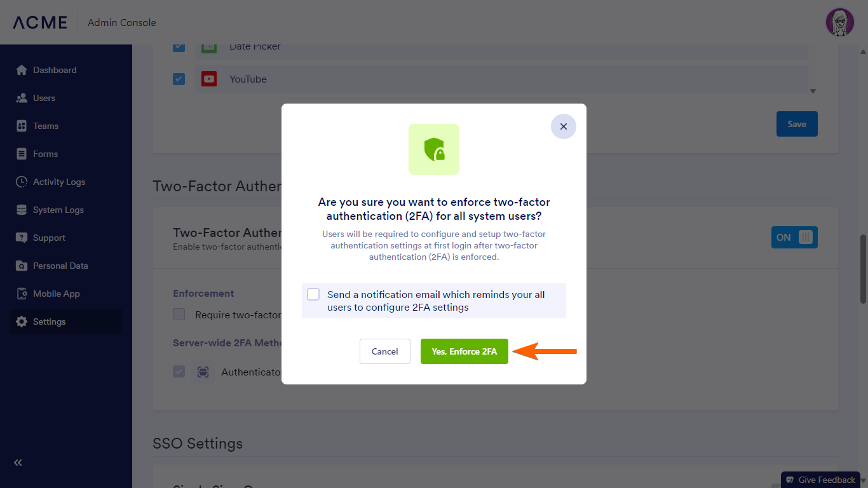Go to Support in the sidebar
This screenshot has width=868, height=488.
[49, 238]
